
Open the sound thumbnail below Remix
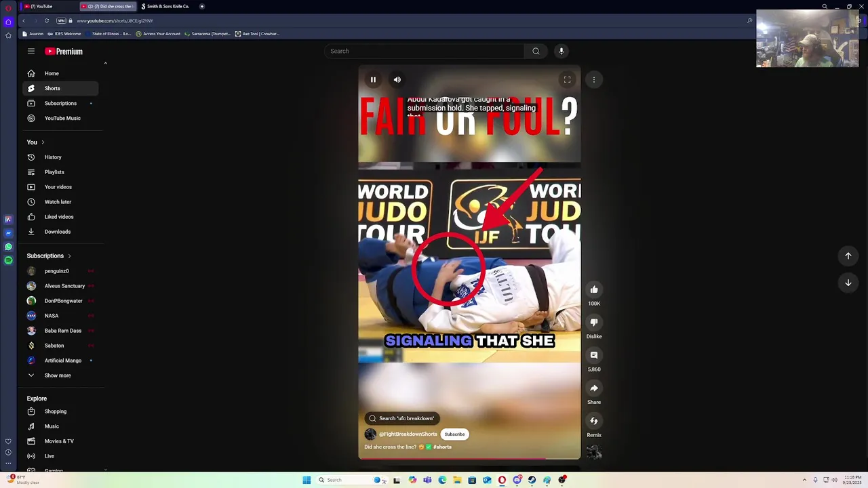point(594,452)
